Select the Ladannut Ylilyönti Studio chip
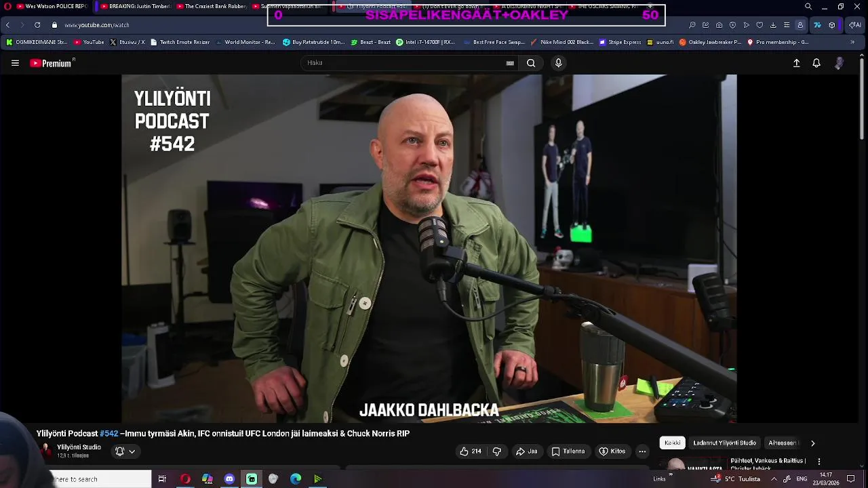Screen dimensions: 868x488 click(724, 443)
